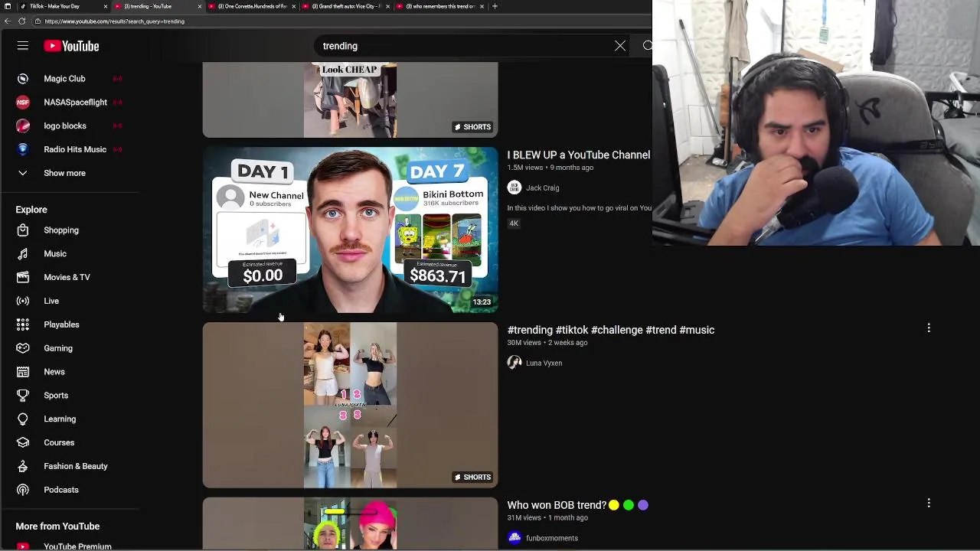This screenshot has width=980, height=551.
Task: Play the Luna Vyxen trending shorts thumbnail
Action: 350,405
